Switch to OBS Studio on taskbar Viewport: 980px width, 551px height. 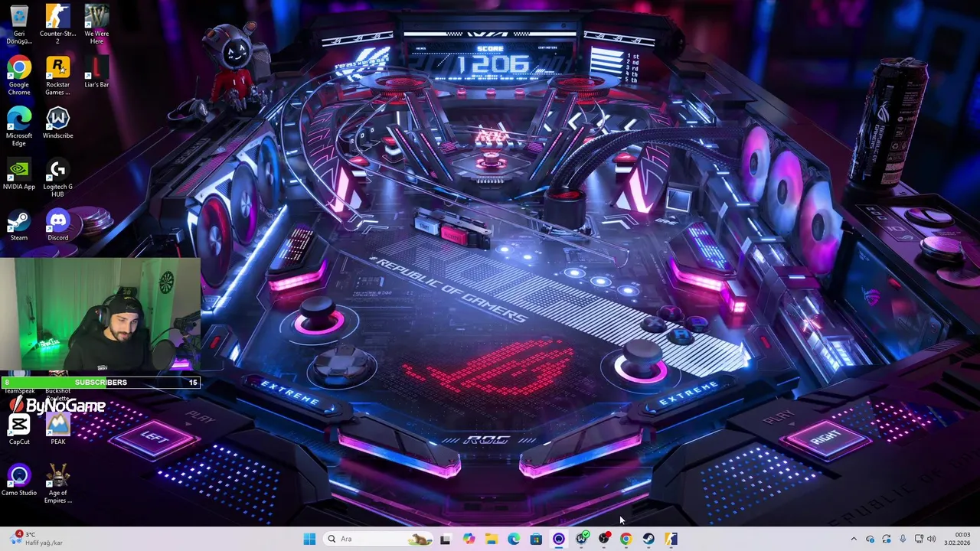(604, 539)
